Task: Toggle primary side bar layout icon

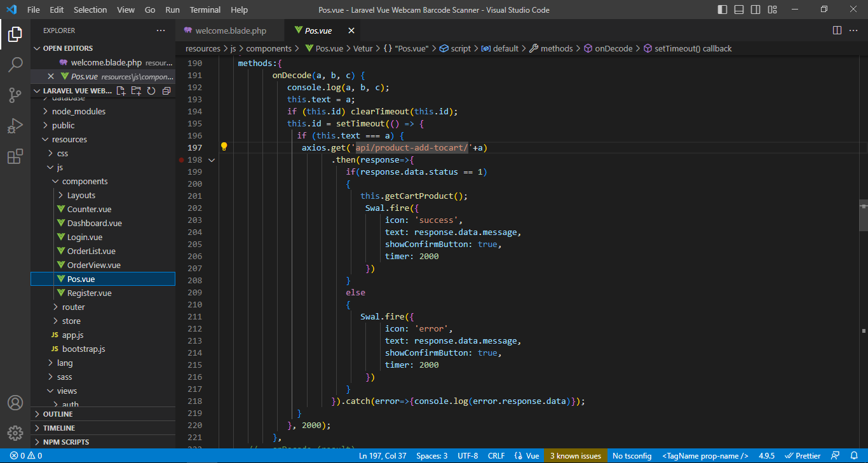Action: (x=722, y=10)
